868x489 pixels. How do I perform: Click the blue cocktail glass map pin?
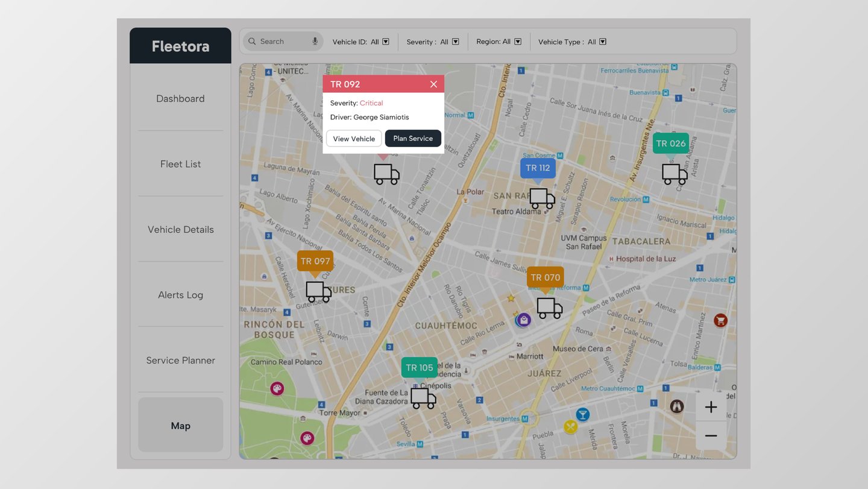pyautogui.click(x=582, y=414)
